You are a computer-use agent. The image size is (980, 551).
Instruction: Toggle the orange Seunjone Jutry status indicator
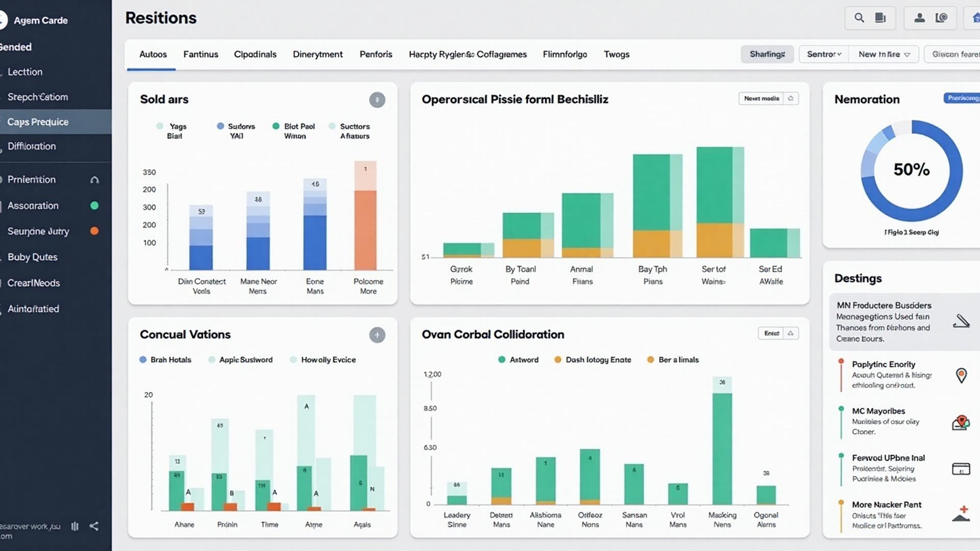94,231
